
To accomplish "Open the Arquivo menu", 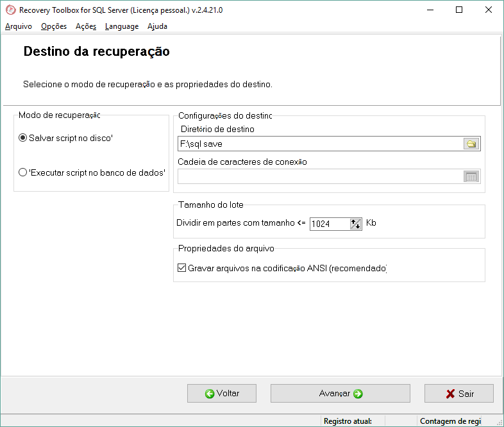I will 19,26.
